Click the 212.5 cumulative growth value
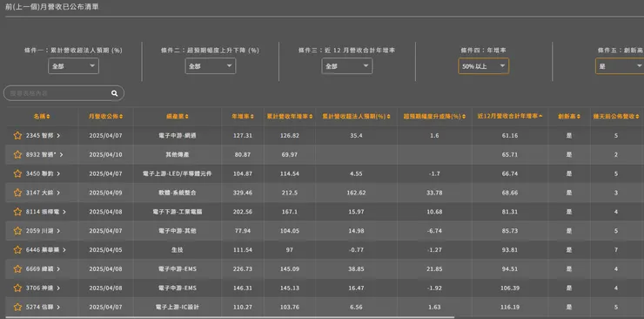Image resolution: width=644 pixels, height=319 pixels. pyautogui.click(x=289, y=193)
